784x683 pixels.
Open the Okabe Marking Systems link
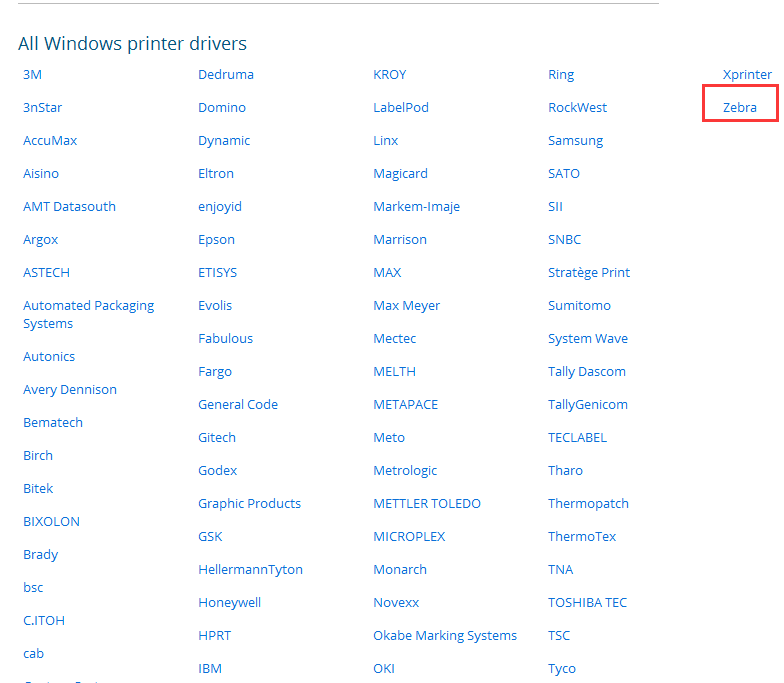pyautogui.click(x=445, y=635)
